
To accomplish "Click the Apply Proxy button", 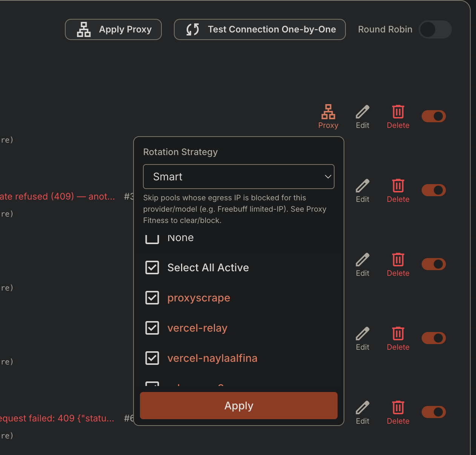I will click(113, 29).
